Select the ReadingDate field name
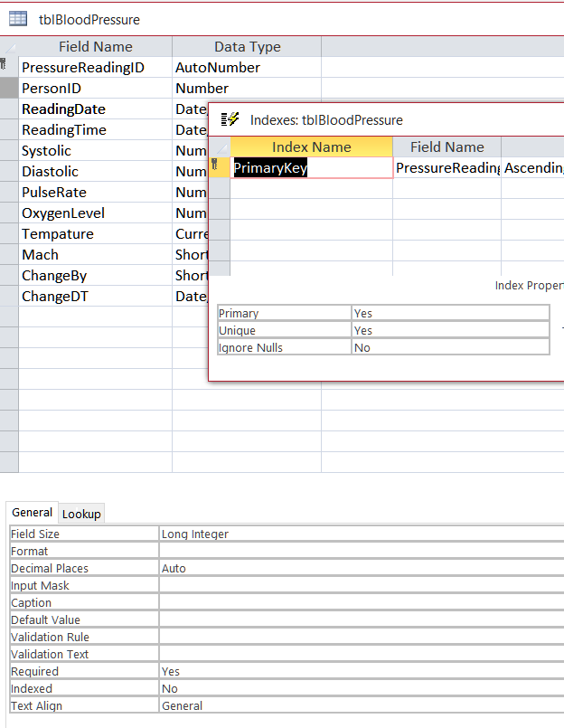Image resolution: width=564 pixels, height=728 pixels. pyautogui.click(x=95, y=109)
